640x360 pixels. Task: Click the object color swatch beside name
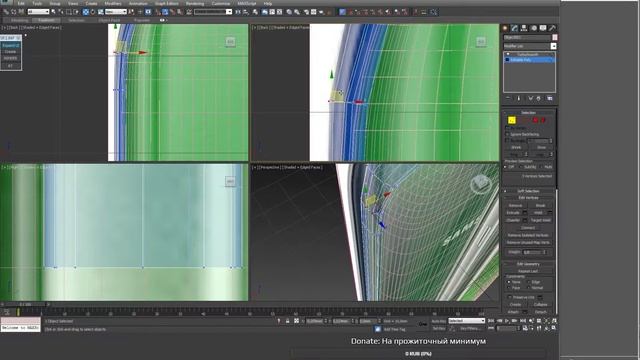555,38
